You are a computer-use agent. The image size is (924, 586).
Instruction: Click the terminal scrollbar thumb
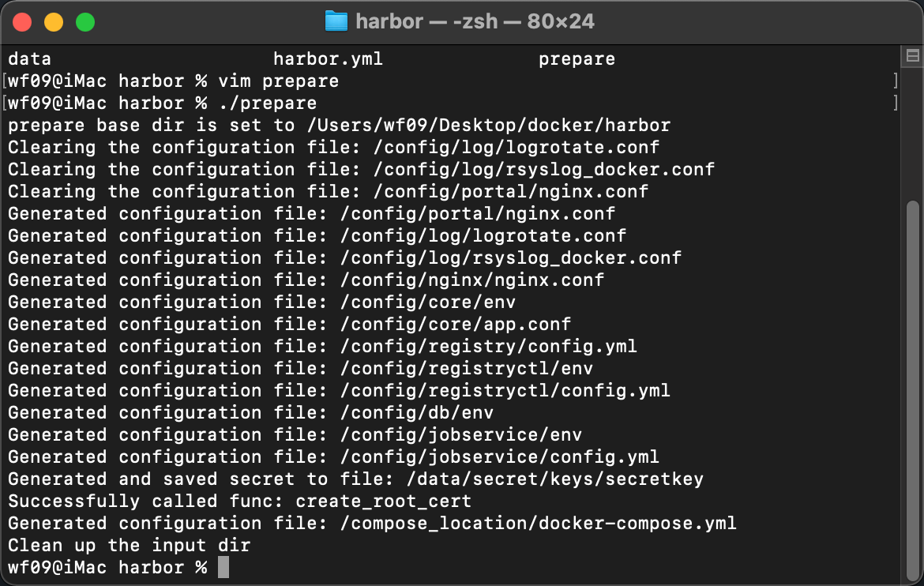click(x=912, y=387)
